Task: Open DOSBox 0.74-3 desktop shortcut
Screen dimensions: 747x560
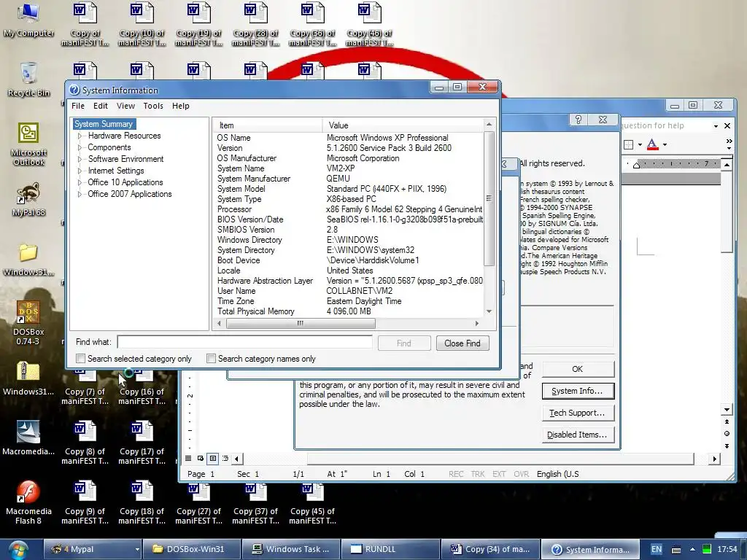Action: tap(28, 323)
